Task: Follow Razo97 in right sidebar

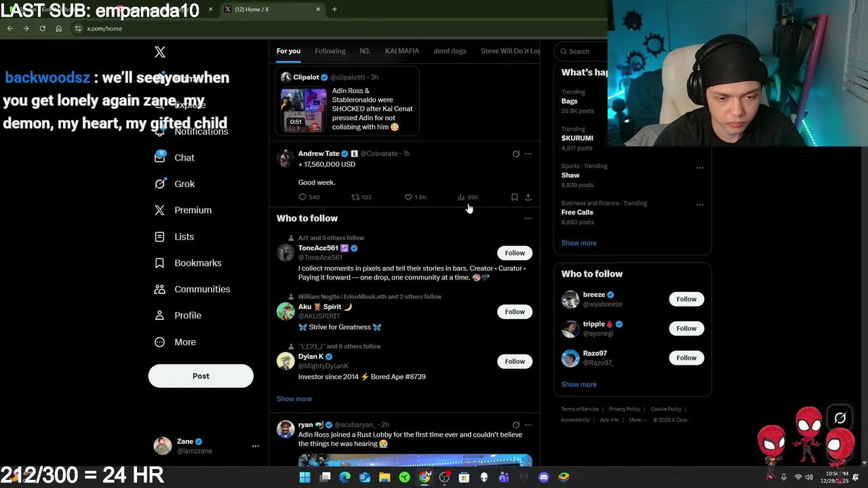Action: [x=686, y=358]
